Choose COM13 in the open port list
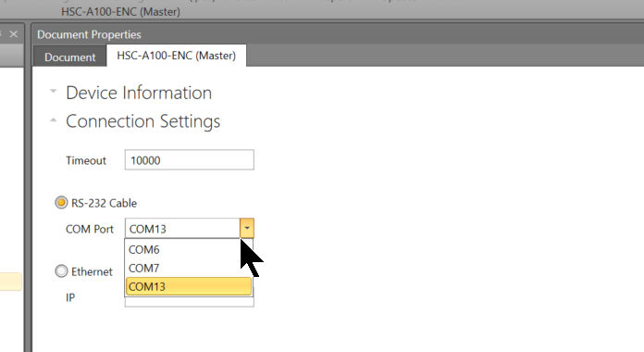The height and width of the screenshot is (352, 644). coord(189,286)
